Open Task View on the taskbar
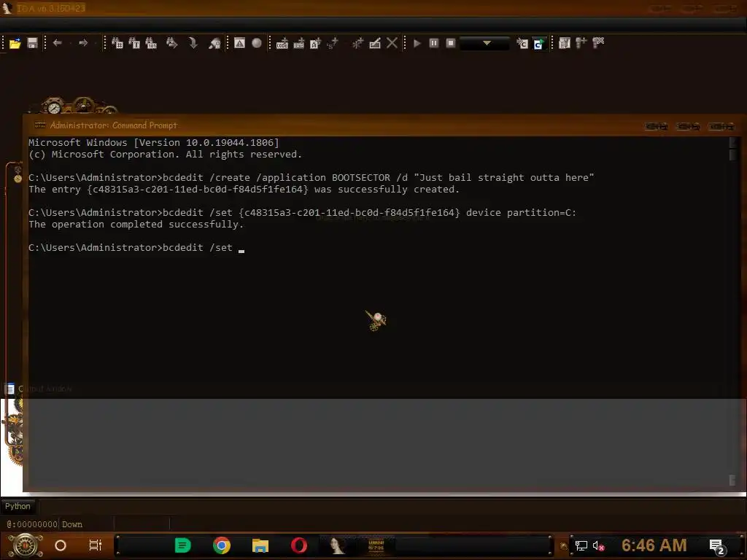747x560 pixels. tap(96, 545)
